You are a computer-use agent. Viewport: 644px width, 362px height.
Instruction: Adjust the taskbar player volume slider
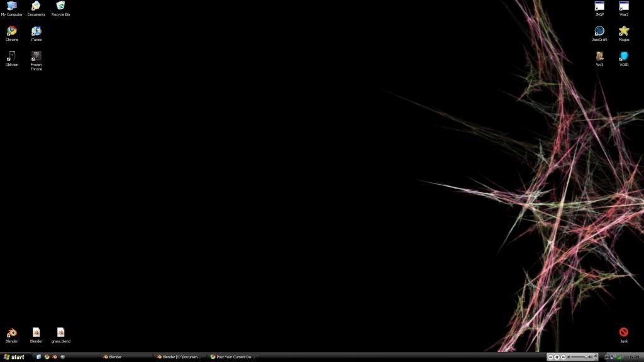click(579, 357)
